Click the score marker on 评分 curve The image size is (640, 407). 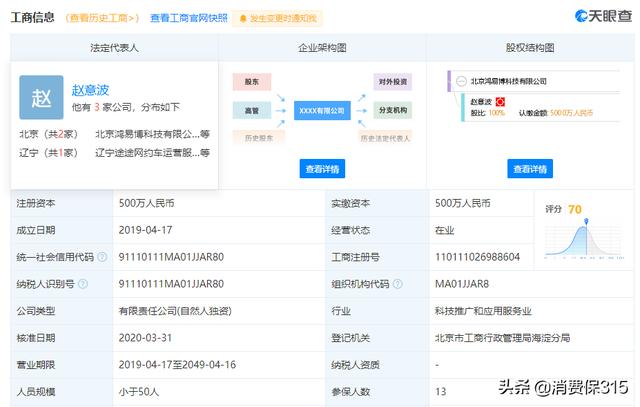coord(586,221)
